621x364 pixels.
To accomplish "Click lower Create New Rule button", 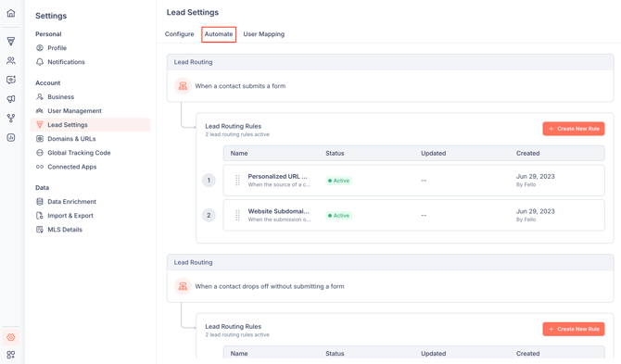I will [x=574, y=329].
